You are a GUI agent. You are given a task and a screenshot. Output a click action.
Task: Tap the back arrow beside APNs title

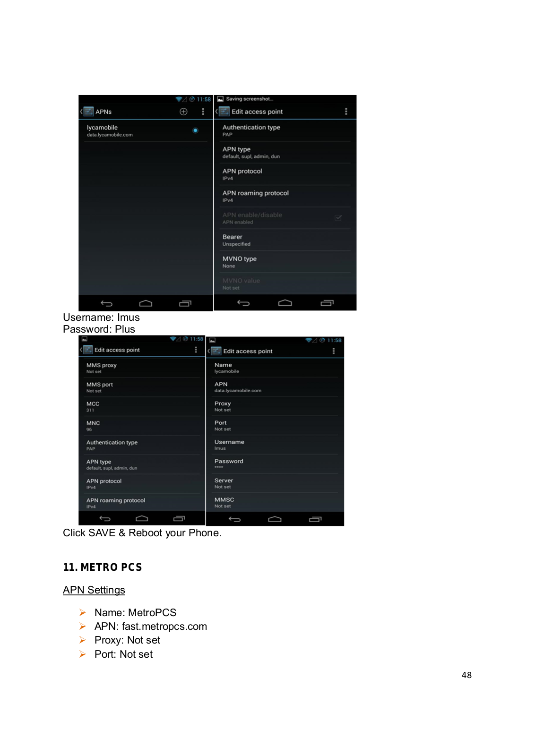coord(81,112)
